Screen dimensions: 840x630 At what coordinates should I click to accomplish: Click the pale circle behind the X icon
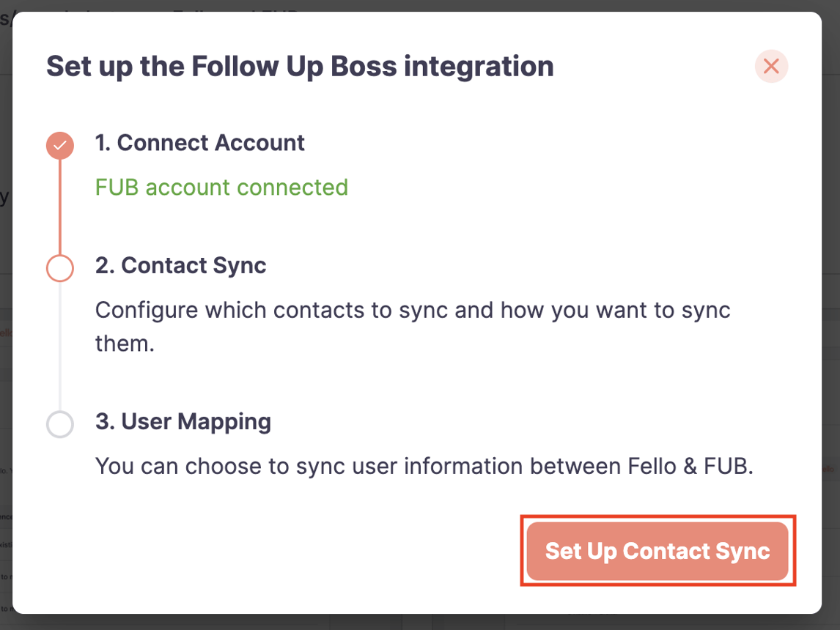pos(771,66)
